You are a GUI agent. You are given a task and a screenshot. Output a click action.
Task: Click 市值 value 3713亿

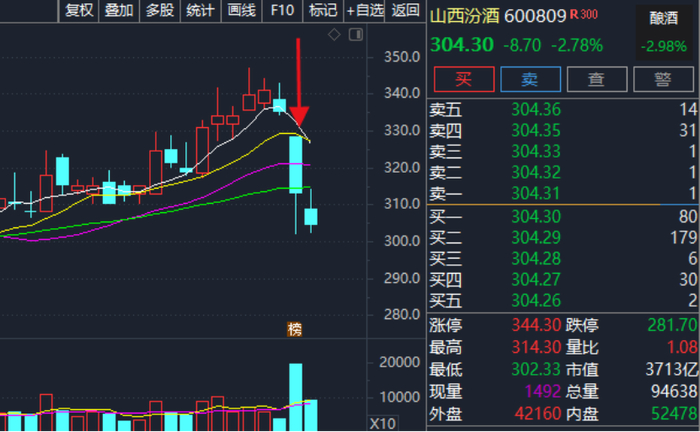click(x=671, y=369)
